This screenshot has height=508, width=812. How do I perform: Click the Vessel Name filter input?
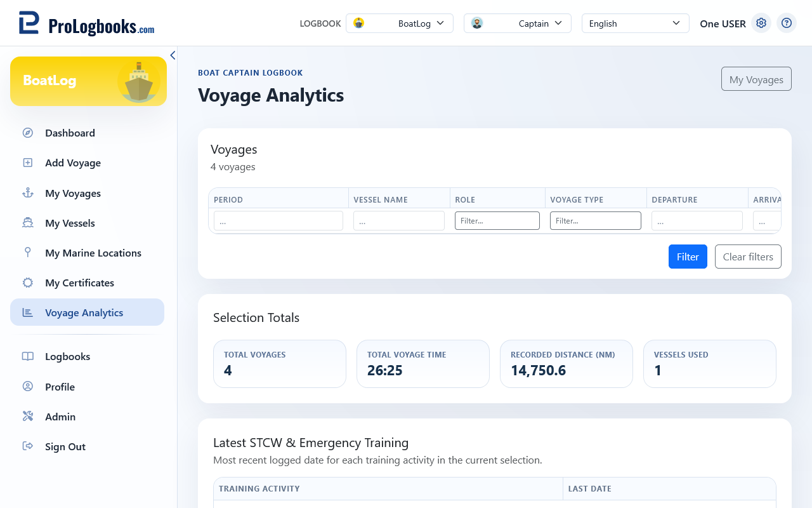pos(399,221)
